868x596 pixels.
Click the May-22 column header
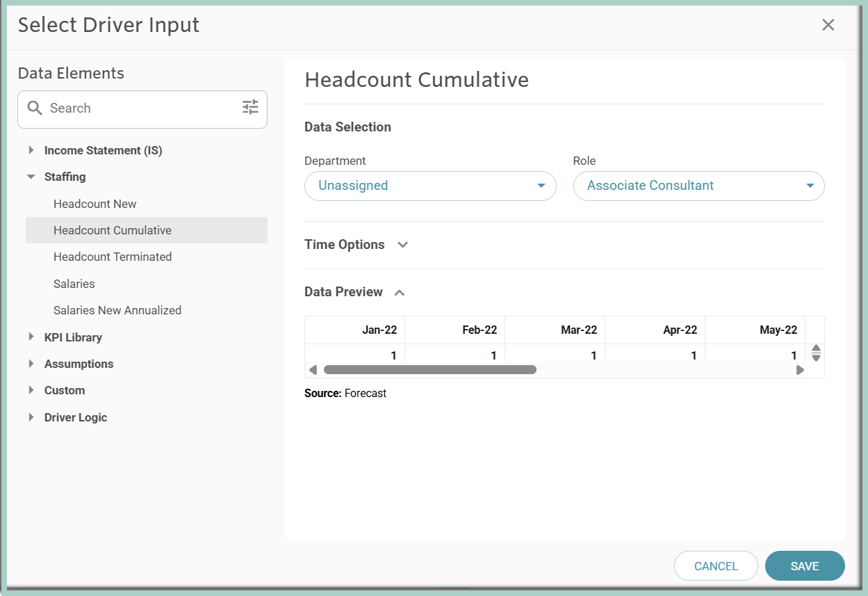(x=755, y=330)
